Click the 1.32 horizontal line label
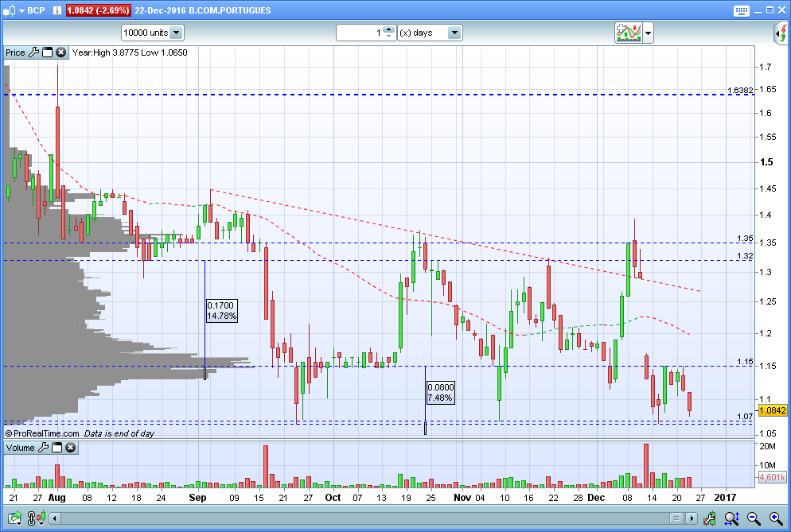 tap(745, 256)
